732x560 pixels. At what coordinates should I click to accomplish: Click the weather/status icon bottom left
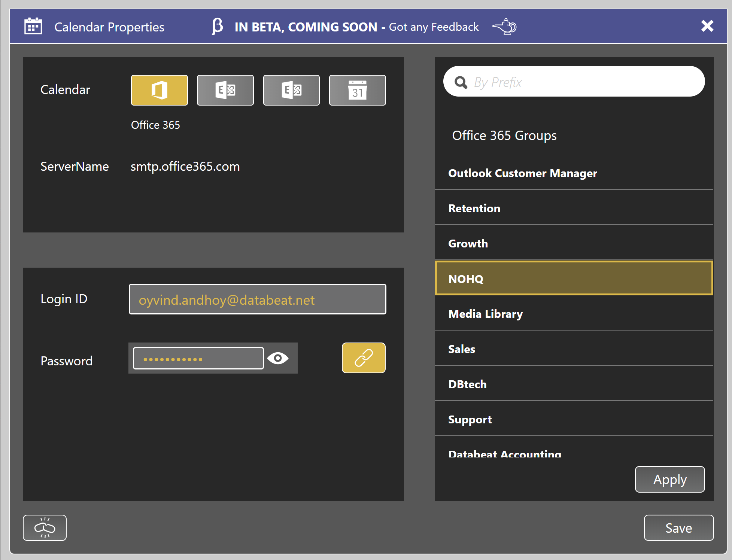point(45,528)
